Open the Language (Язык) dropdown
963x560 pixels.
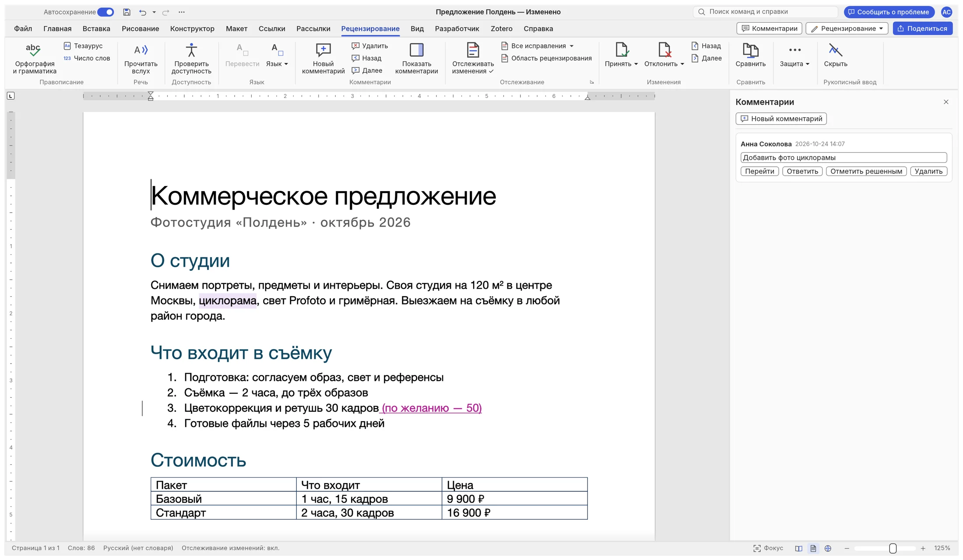(x=277, y=55)
